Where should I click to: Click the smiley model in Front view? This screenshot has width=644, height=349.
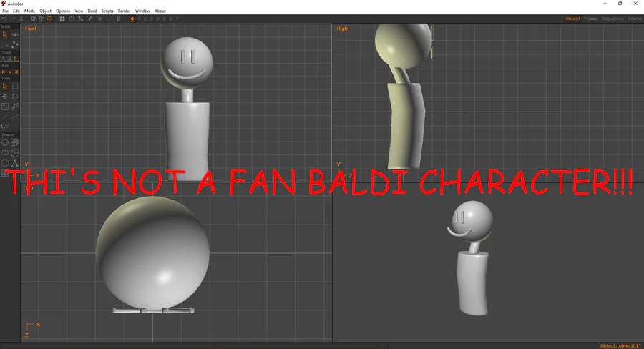[187, 109]
